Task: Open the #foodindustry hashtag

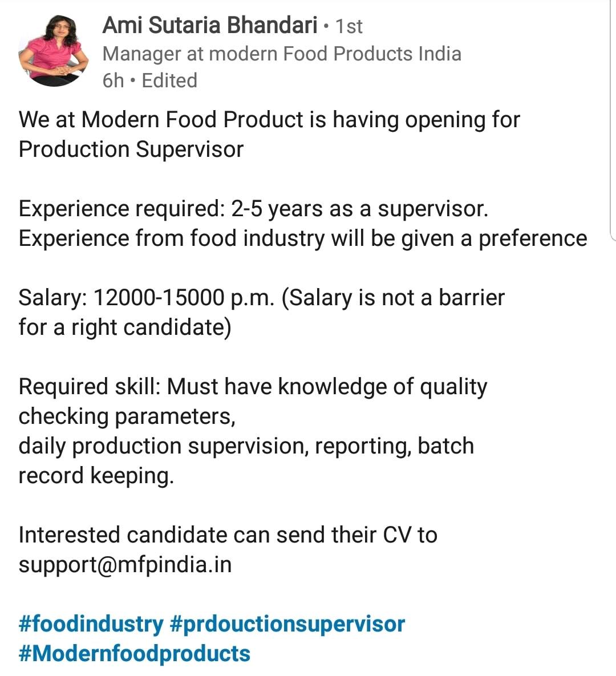Action: click(91, 624)
